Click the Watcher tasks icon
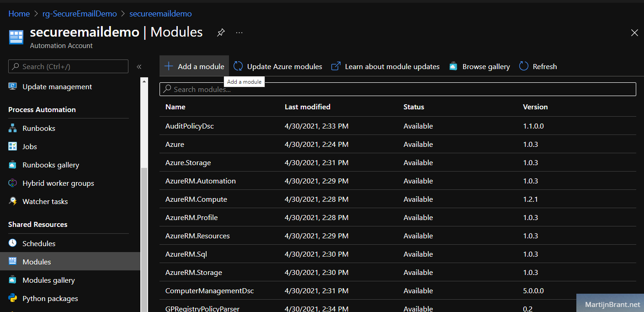The image size is (644, 312). pos(13,201)
